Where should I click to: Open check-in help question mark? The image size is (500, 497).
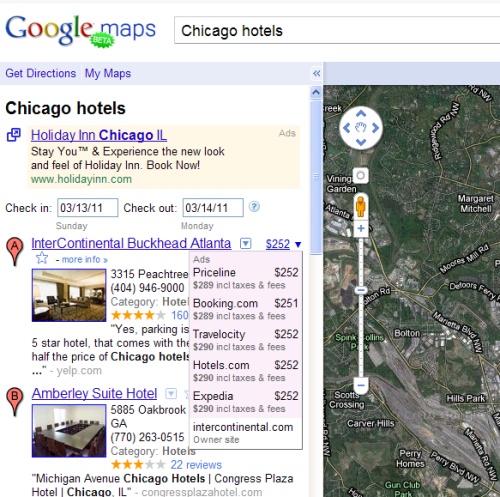click(x=254, y=207)
